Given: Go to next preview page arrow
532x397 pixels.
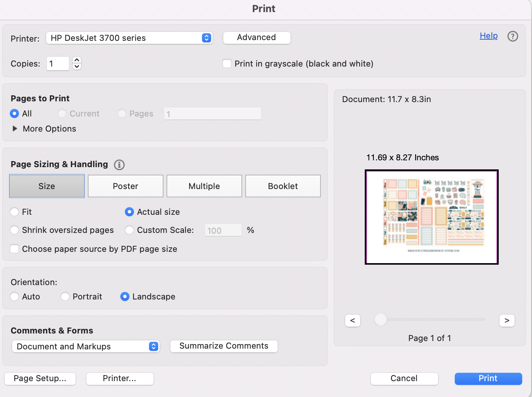Looking at the screenshot, I should [x=507, y=320].
